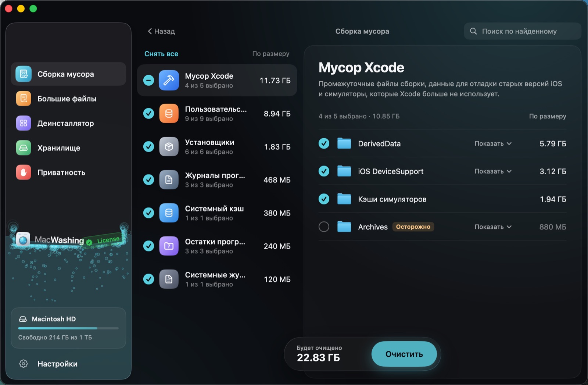Image resolution: width=588 pixels, height=385 pixels.
Task: Click the Macintosh HD drive icon
Action: [23, 319]
